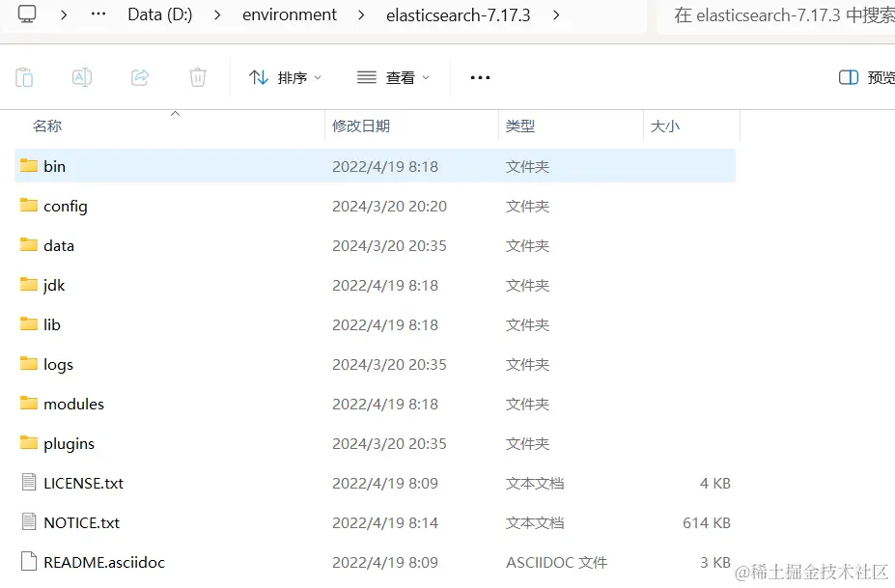This screenshot has width=895, height=588.
Task: Go to Data (D:) breadcrumb
Action: 160,14
